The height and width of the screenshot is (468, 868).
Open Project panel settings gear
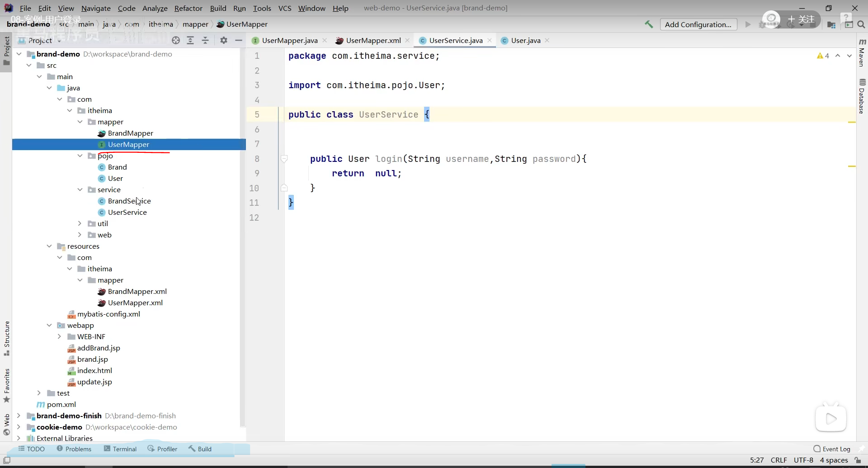[223, 40]
